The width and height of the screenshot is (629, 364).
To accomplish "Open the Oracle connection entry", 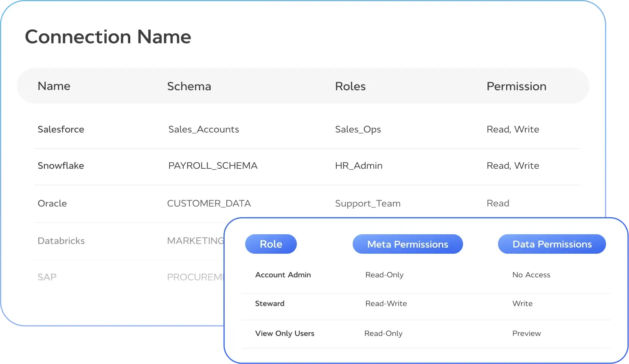I will pos(52,203).
